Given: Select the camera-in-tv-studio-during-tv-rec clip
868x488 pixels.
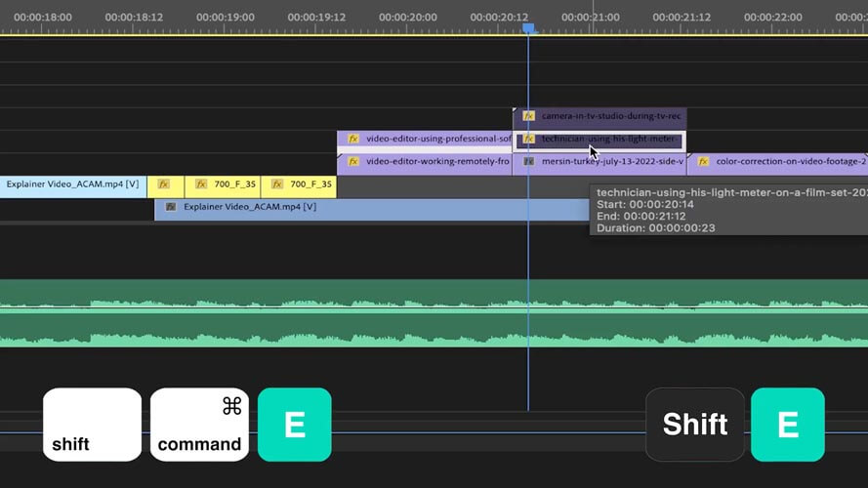Looking at the screenshot, I should coord(599,118).
